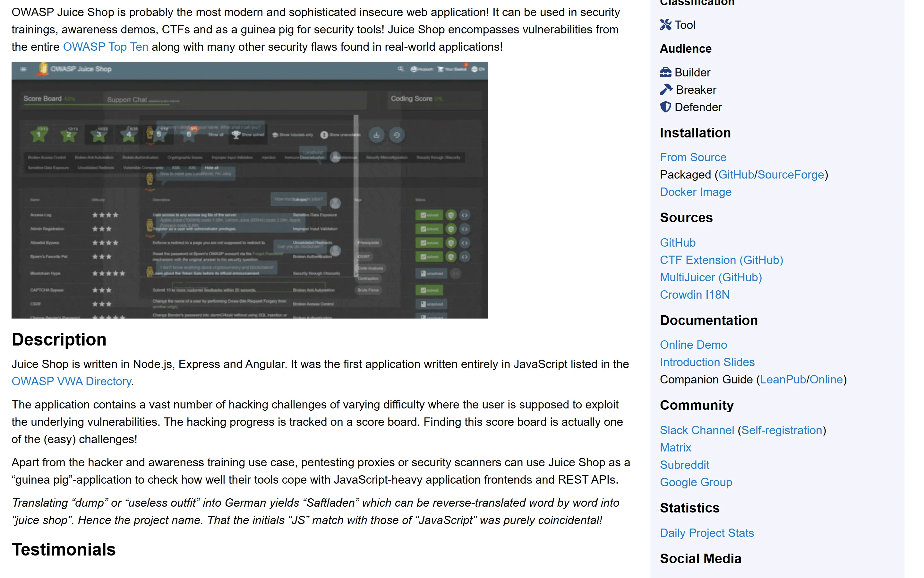Click the Breaker hammer icon

(666, 90)
